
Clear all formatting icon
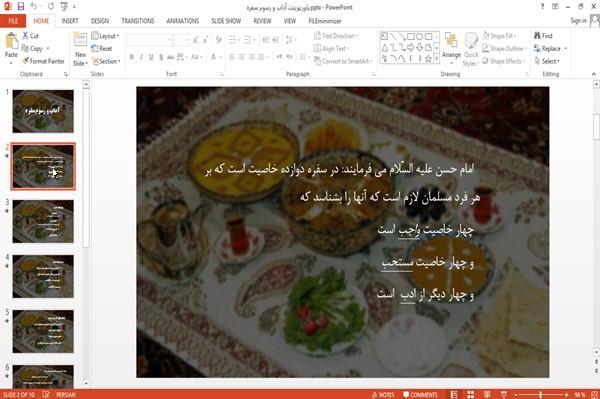click(218, 40)
